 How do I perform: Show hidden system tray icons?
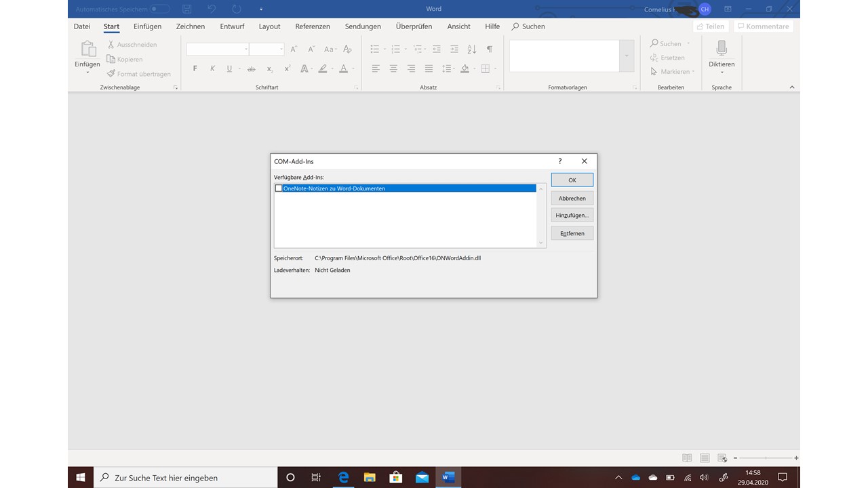click(x=618, y=477)
